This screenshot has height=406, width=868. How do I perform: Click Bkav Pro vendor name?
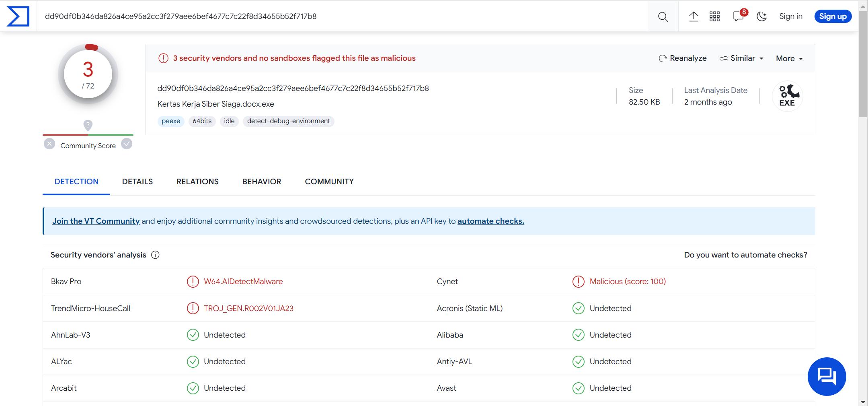point(66,282)
